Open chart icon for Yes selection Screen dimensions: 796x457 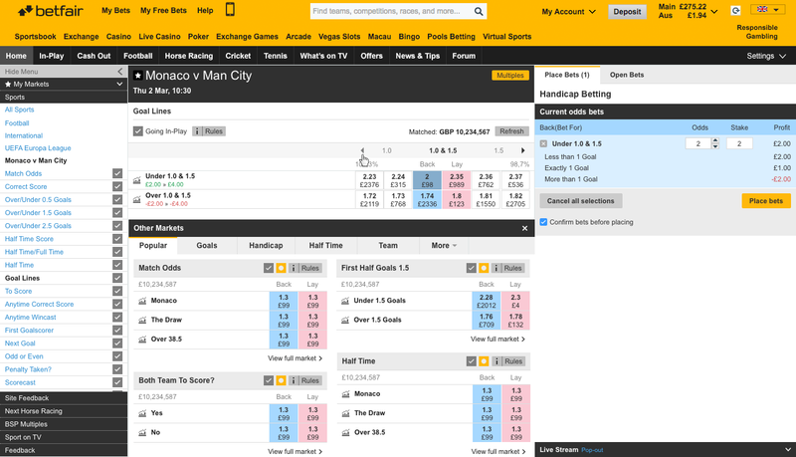(142, 414)
